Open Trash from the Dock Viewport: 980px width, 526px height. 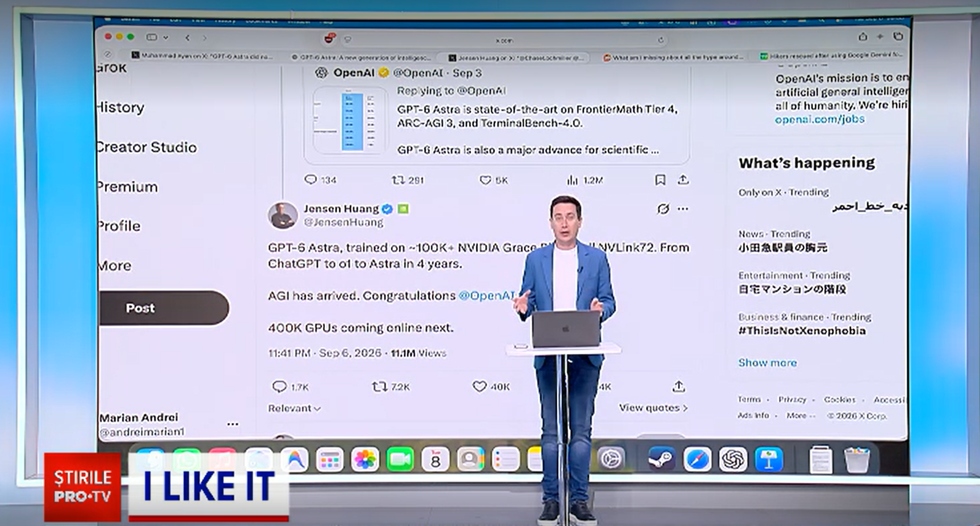pyautogui.click(x=857, y=460)
